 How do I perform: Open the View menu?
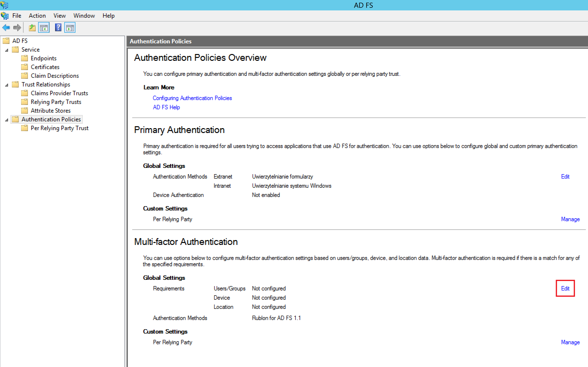(59, 16)
